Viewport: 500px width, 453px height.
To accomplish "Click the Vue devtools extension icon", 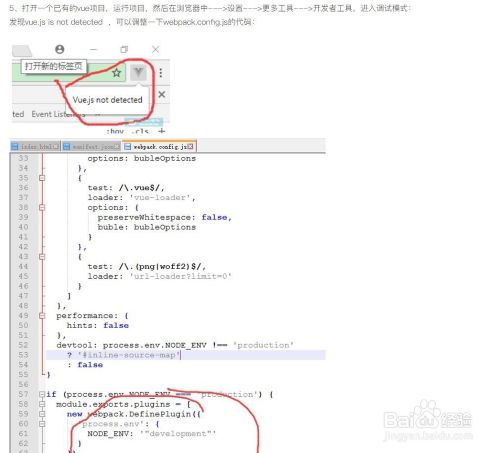I will [x=138, y=72].
